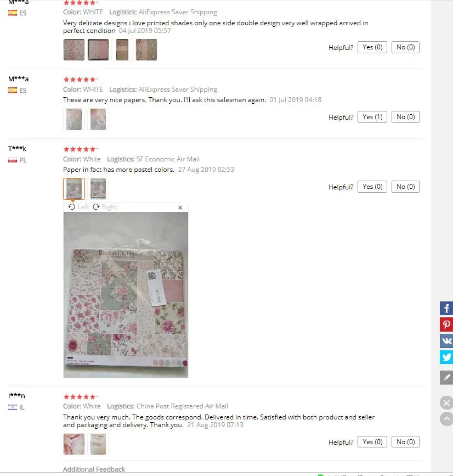Dismiss the sidebar with gray X circle
The width and height of the screenshot is (453, 476).
[446, 403]
